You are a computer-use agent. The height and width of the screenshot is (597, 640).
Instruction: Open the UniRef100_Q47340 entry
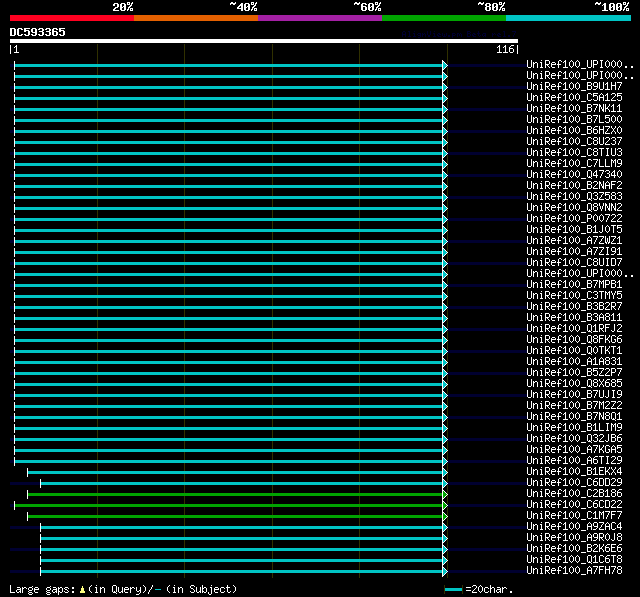pyautogui.click(x=574, y=175)
